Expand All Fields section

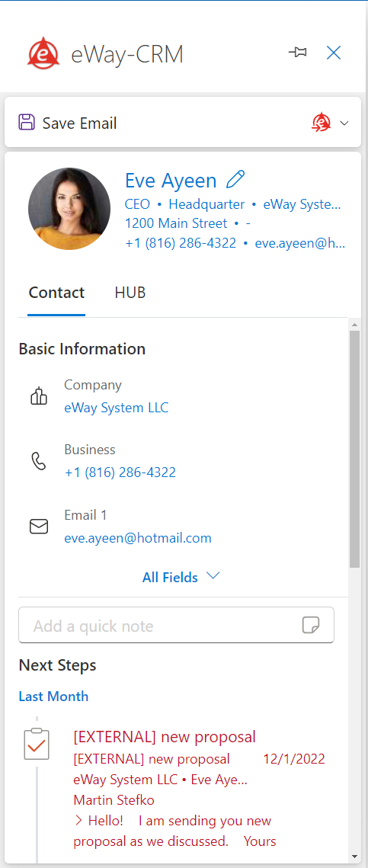coord(181,577)
